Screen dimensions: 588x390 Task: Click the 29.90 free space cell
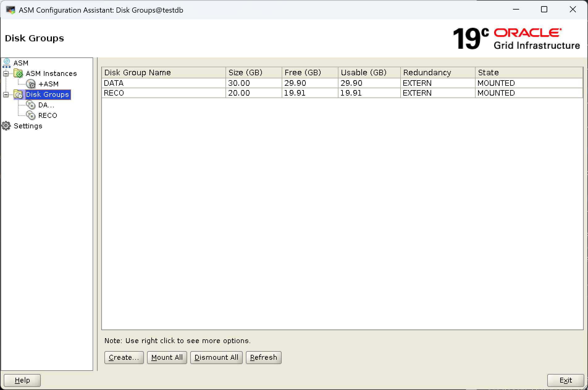tap(310, 83)
